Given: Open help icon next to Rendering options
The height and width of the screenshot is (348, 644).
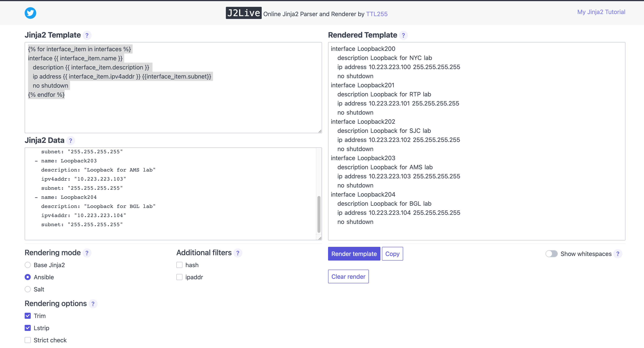Looking at the screenshot, I should click(x=93, y=304).
